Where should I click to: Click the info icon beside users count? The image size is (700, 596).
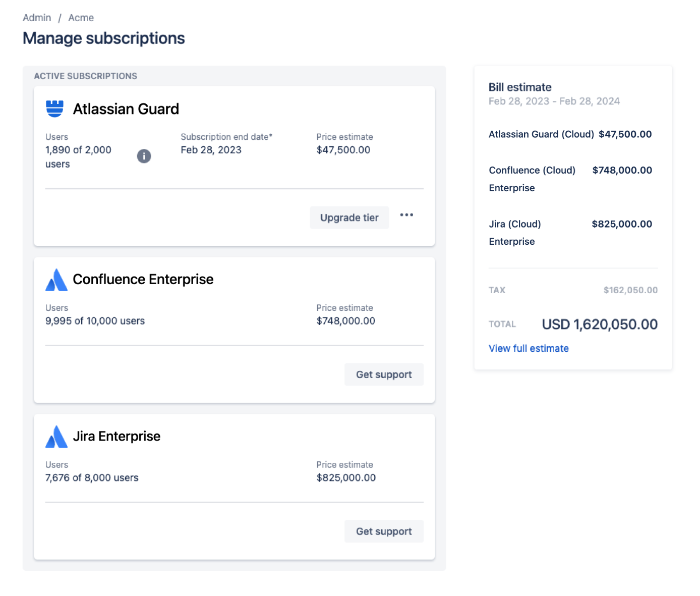(144, 156)
